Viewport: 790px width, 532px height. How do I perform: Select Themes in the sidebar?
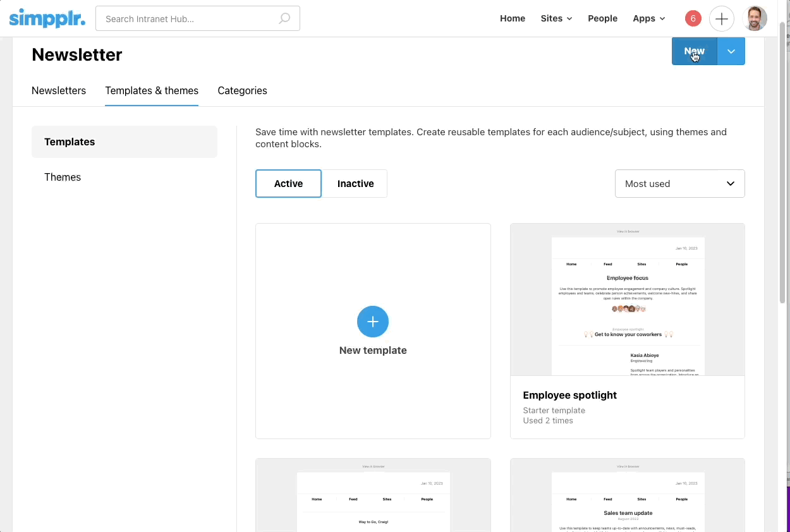63,178
